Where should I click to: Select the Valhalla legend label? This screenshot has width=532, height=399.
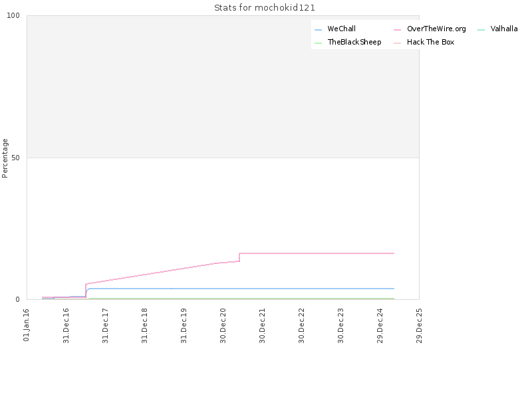[504, 29]
